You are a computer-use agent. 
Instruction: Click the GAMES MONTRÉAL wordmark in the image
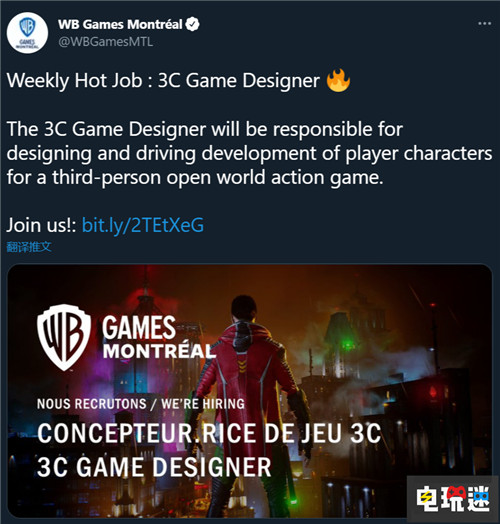[x=157, y=338]
